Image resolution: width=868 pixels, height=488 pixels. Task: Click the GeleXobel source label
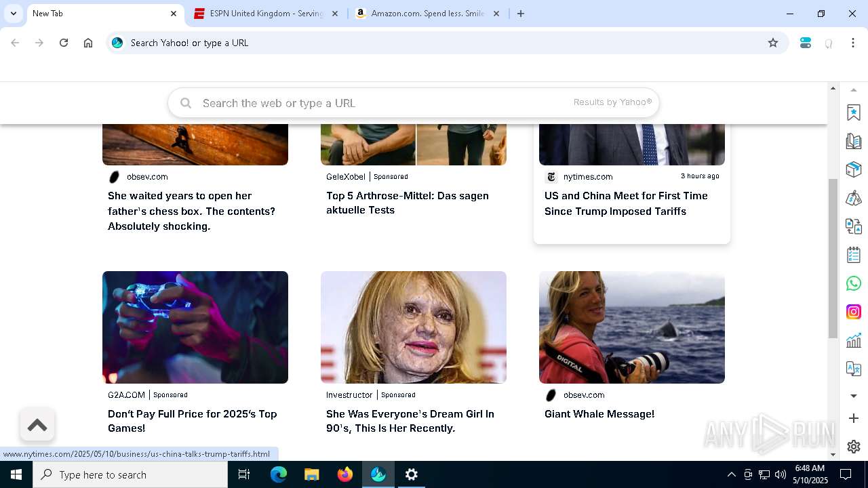346,177
